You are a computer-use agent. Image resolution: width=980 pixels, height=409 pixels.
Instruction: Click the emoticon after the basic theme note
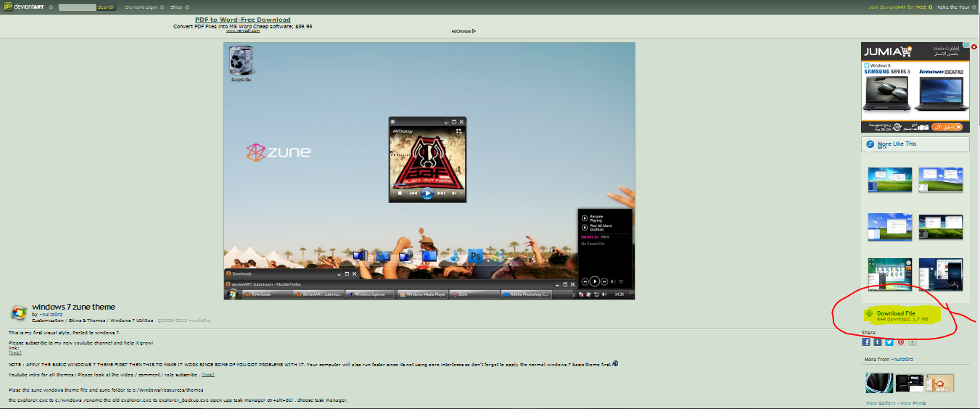point(615,363)
